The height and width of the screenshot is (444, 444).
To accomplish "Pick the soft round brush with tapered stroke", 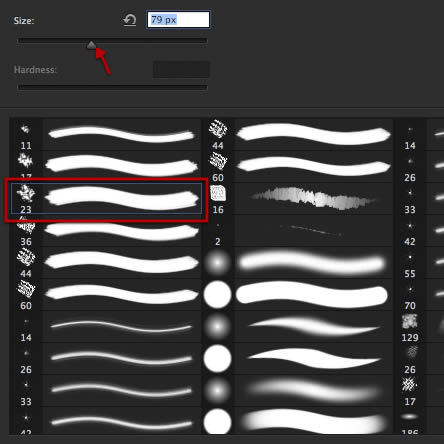I will [297, 327].
